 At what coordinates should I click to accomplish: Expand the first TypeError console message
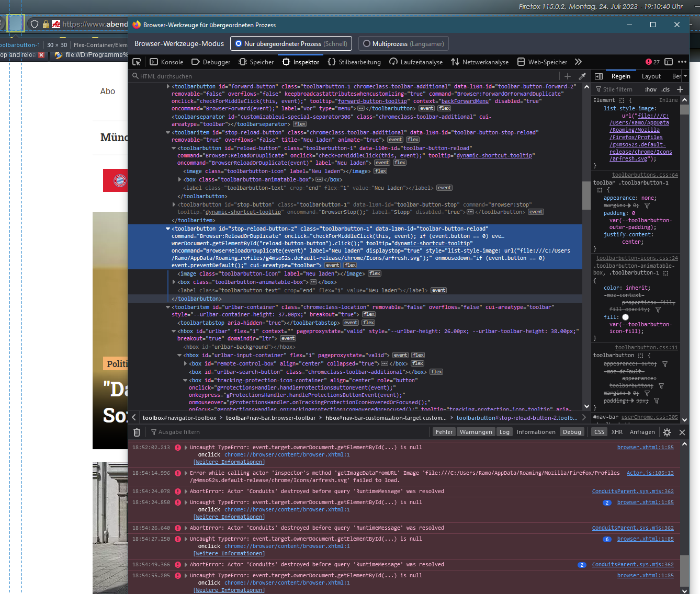186,448
